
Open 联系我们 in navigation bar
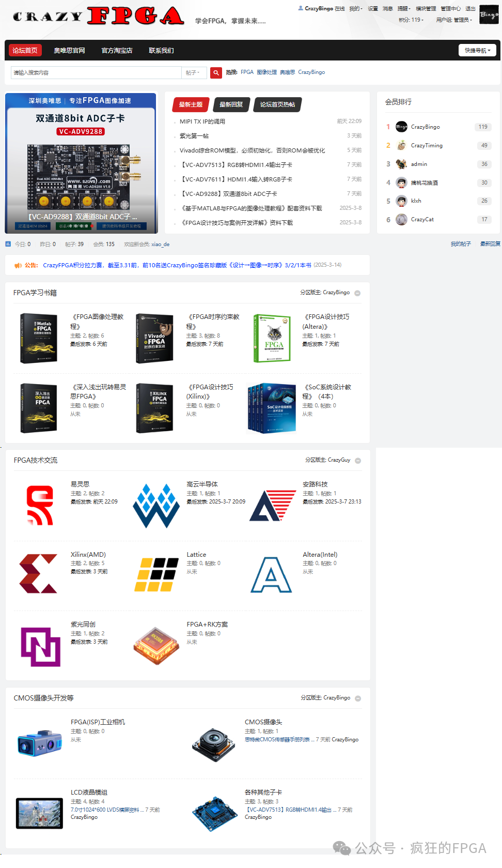point(161,51)
